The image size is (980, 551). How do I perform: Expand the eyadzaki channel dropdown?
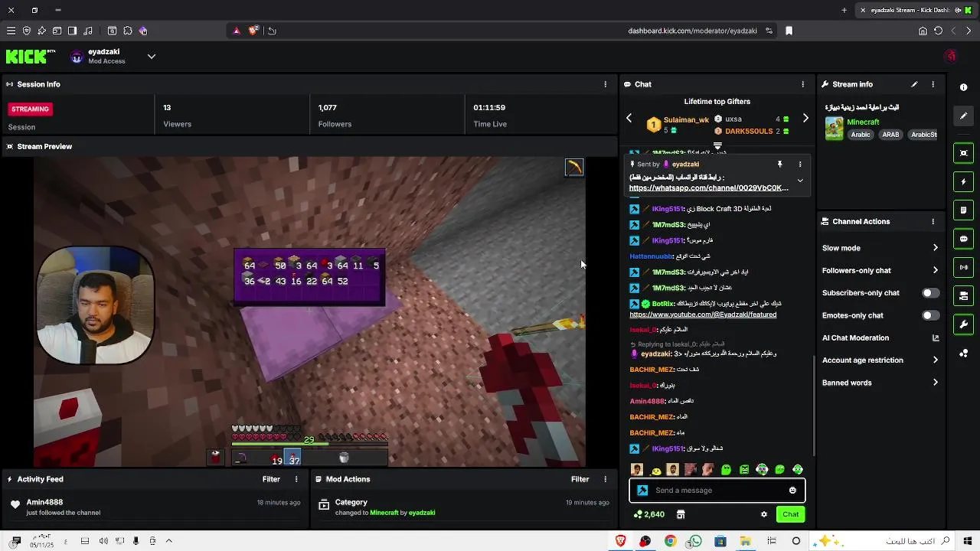(x=152, y=56)
